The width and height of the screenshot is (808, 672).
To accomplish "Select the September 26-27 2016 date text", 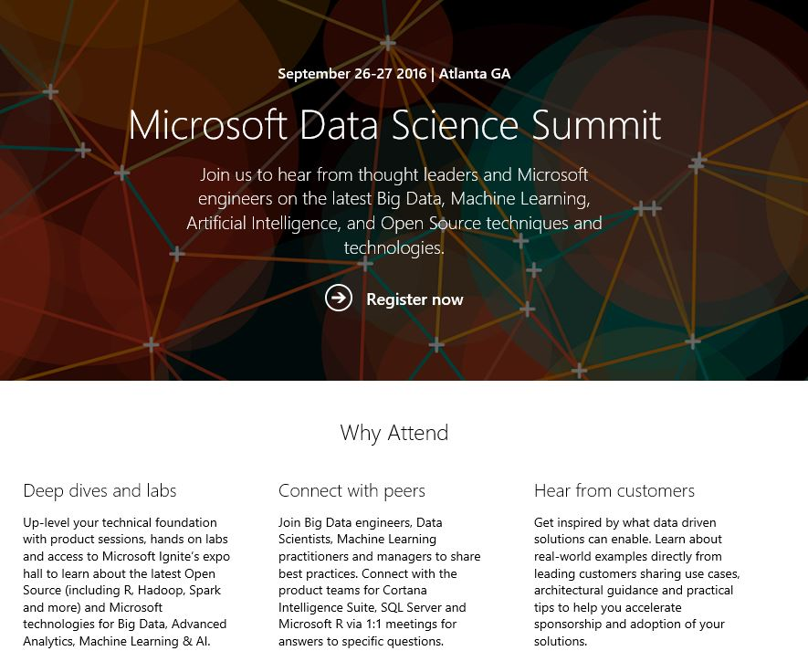I will pyautogui.click(x=352, y=74).
